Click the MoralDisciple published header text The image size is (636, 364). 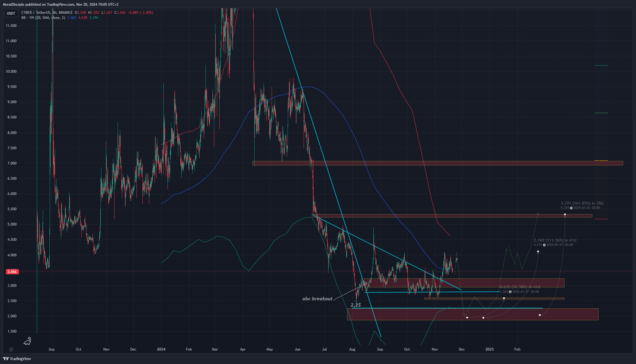pos(60,4)
